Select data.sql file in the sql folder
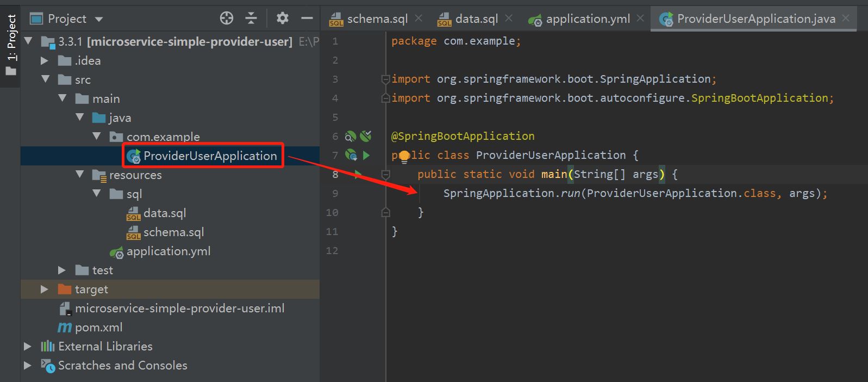 pyautogui.click(x=165, y=213)
